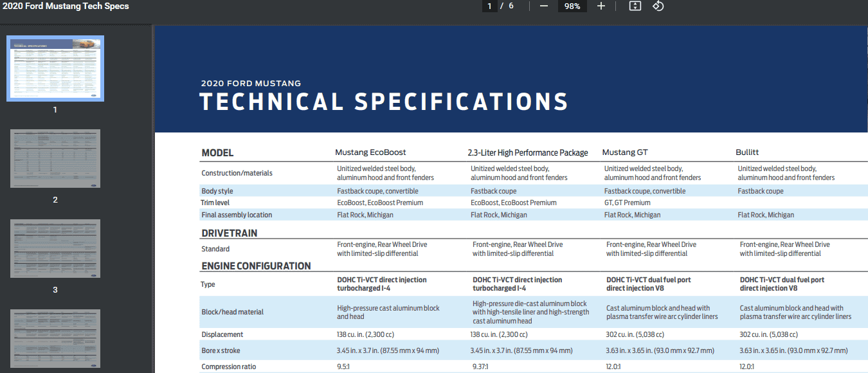Click the 'Mustang EcoBoost' column header
Image resolution: width=868 pixels, height=373 pixels.
tap(370, 152)
